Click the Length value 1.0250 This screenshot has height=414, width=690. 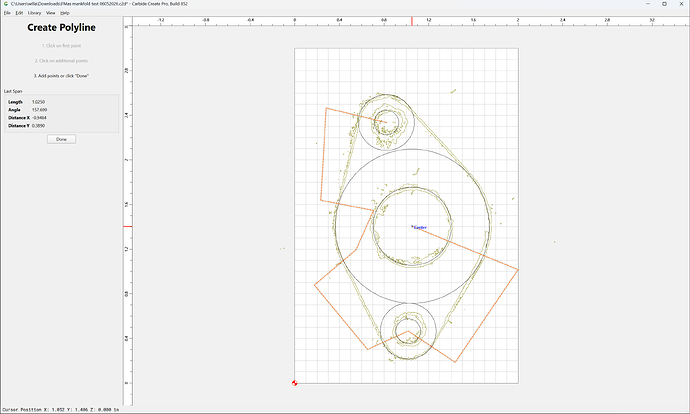coord(38,102)
